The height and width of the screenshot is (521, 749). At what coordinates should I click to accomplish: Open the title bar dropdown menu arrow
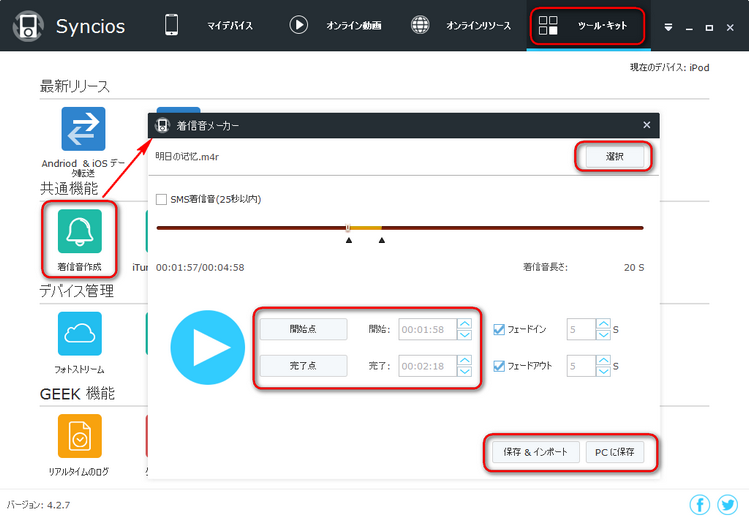tap(668, 27)
